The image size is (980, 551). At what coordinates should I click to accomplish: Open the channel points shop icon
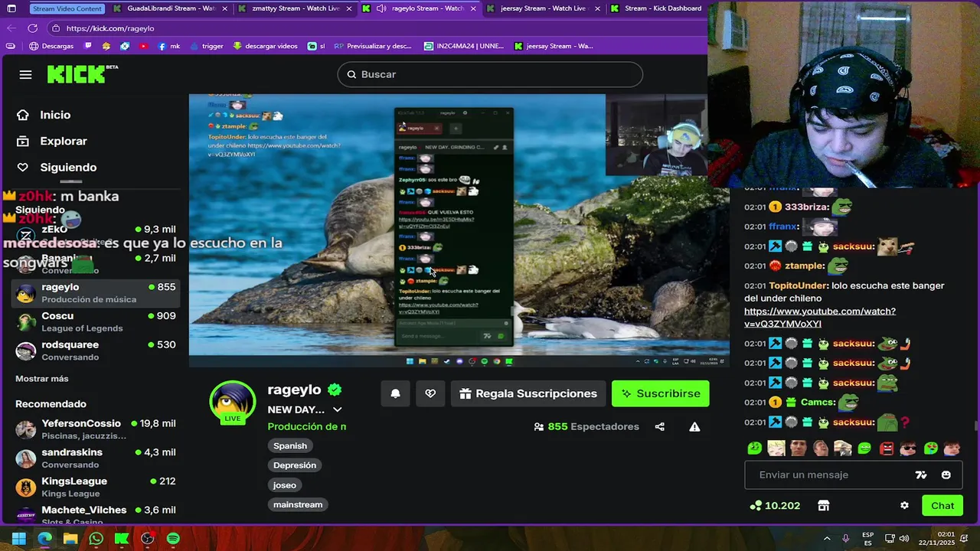(x=824, y=506)
